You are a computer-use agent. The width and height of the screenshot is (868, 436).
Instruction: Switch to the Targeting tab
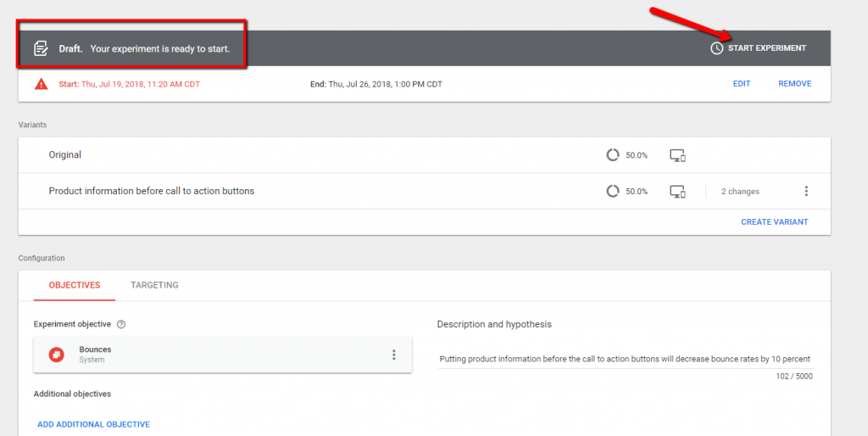pos(154,285)
